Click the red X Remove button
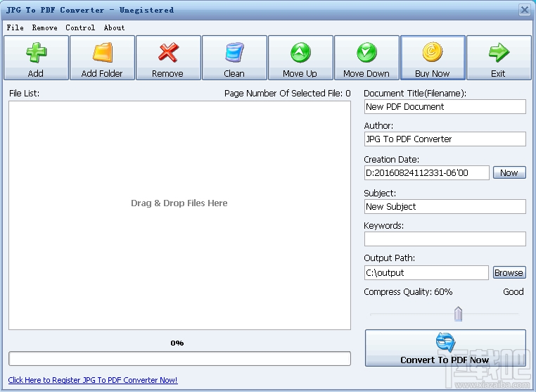This screenshot has height=392, width=536. point(168,58)
